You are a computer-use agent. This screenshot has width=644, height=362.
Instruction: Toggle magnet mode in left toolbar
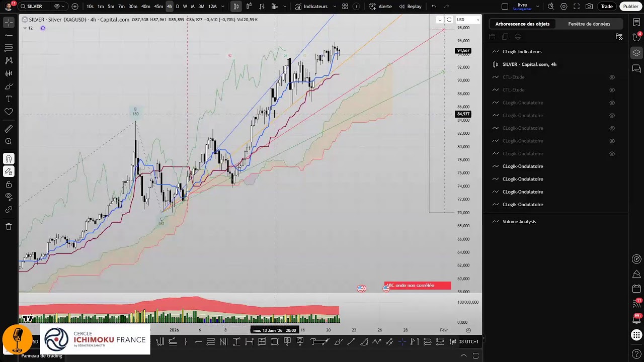9,159
